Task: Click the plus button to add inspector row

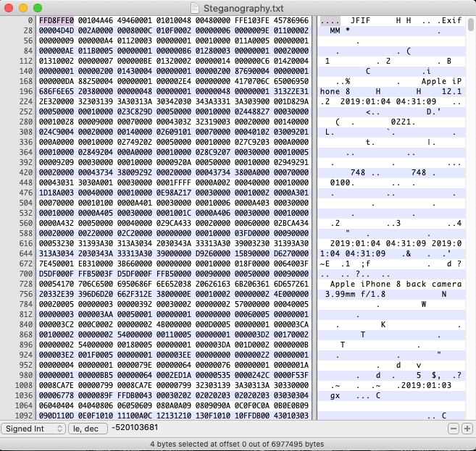Action: point(467,429)
